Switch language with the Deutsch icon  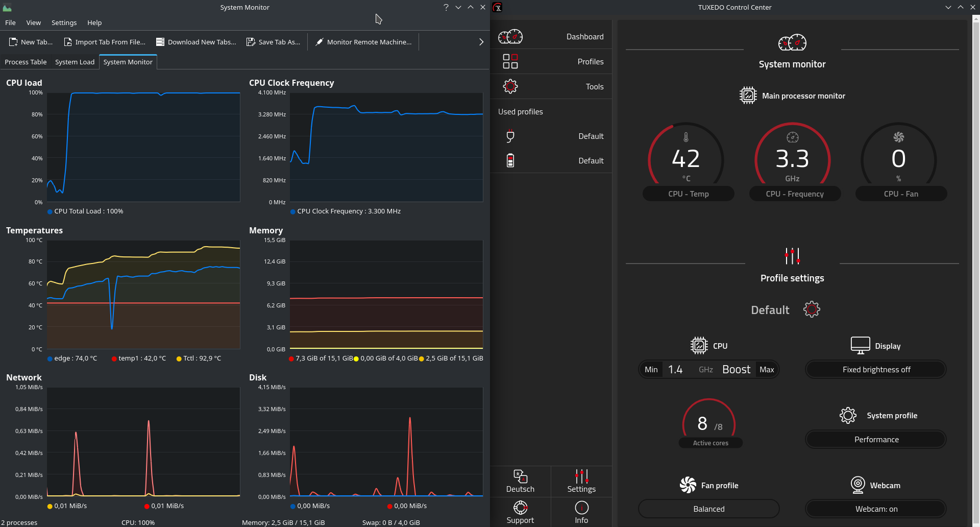click(520, 477)
